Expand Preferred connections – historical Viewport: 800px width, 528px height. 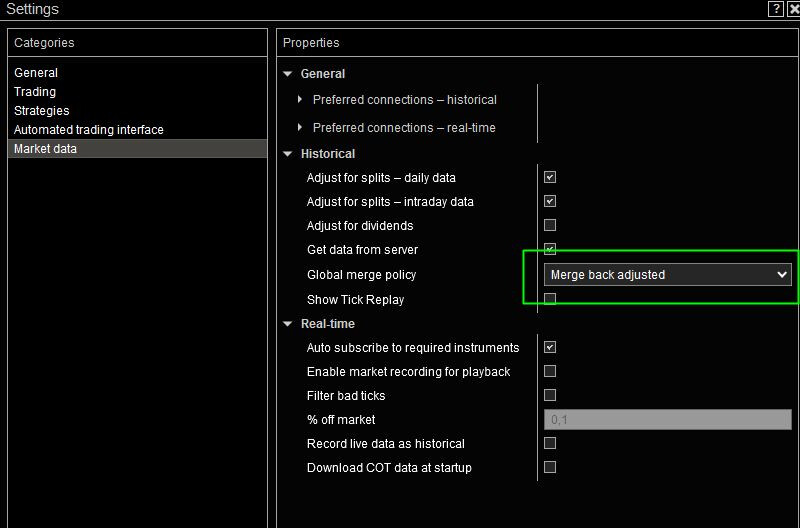coord(300,100)
